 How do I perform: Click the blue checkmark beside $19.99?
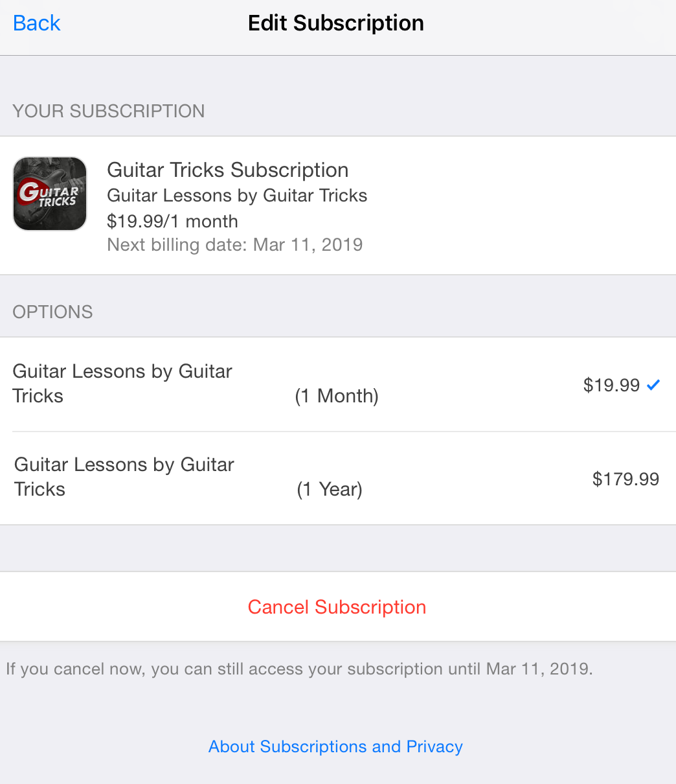[x=653, y=386]
